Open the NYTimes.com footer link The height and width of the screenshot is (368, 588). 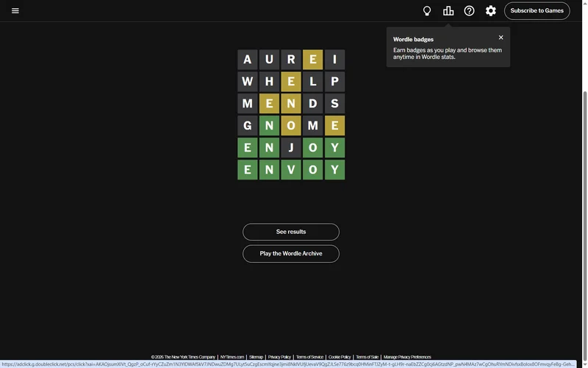232,357
